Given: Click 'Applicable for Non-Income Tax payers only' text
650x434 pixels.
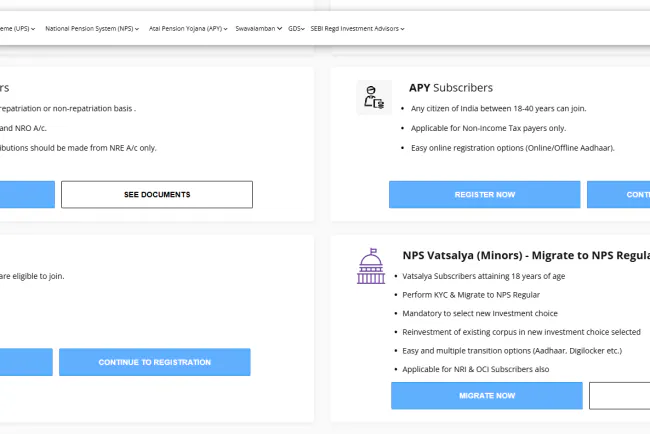Looking at the screenshot, I should tap(488, 129).
